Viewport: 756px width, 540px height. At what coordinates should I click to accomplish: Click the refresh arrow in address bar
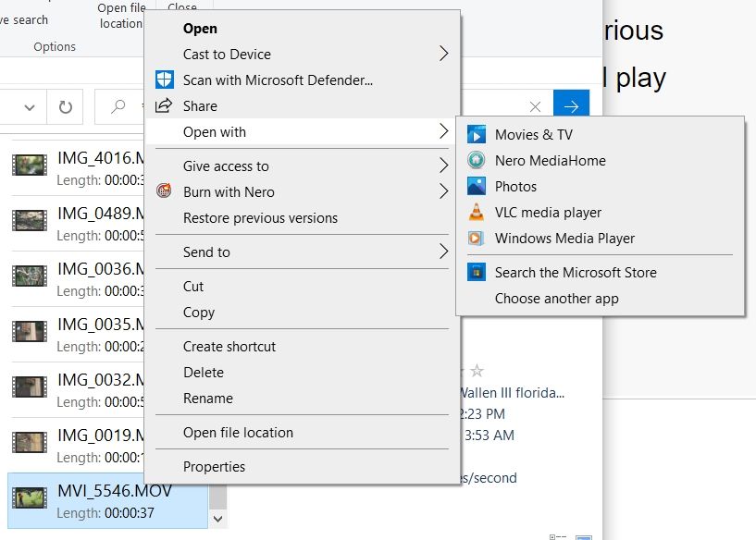point(66,107)
